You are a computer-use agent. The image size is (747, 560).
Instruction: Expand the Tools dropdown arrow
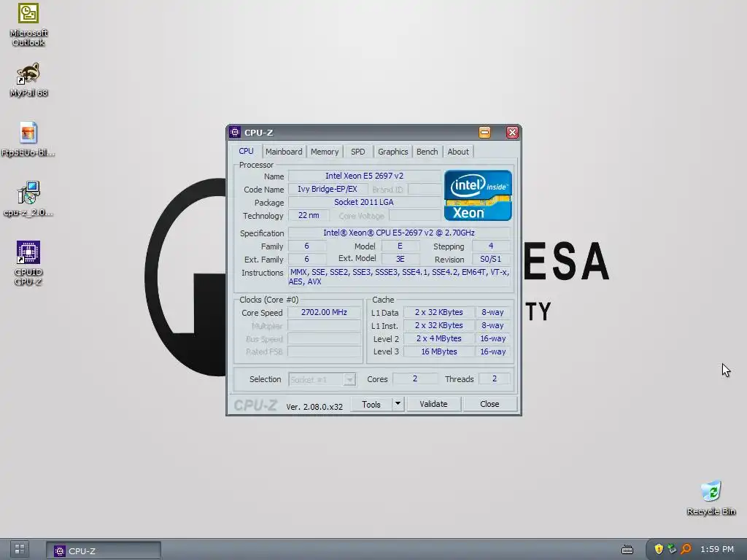(398, 404)
